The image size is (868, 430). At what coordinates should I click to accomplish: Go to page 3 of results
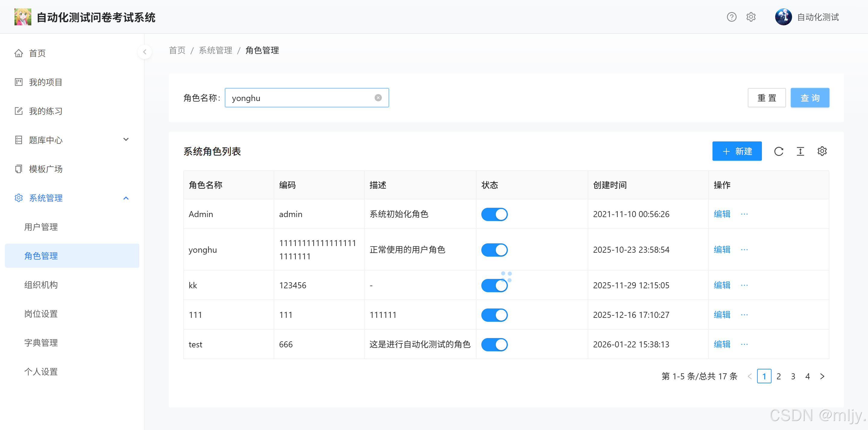[793, 376]
